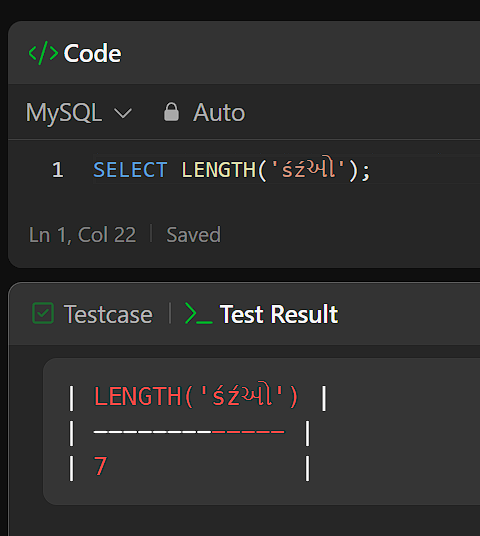Open the MySQL language dropdown
Viewport: 480px width, 536px height.
pyautogui.click(x=79, y=112)
